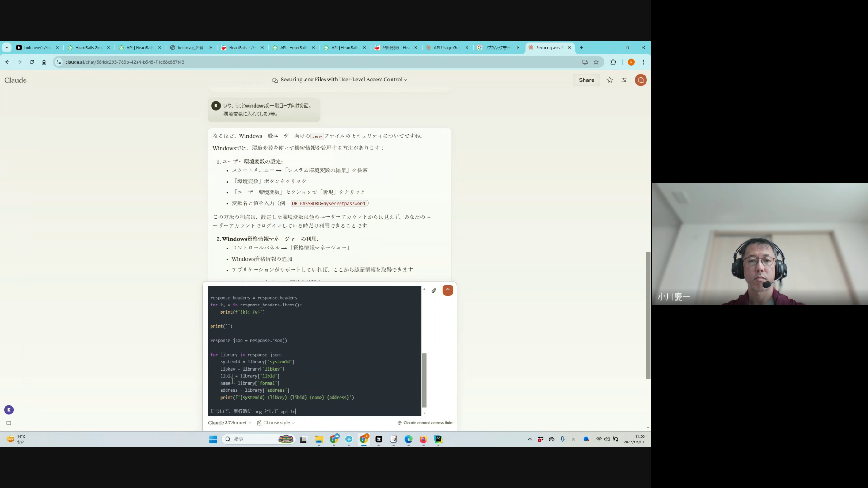Star this chat conversation

[609, 80]
